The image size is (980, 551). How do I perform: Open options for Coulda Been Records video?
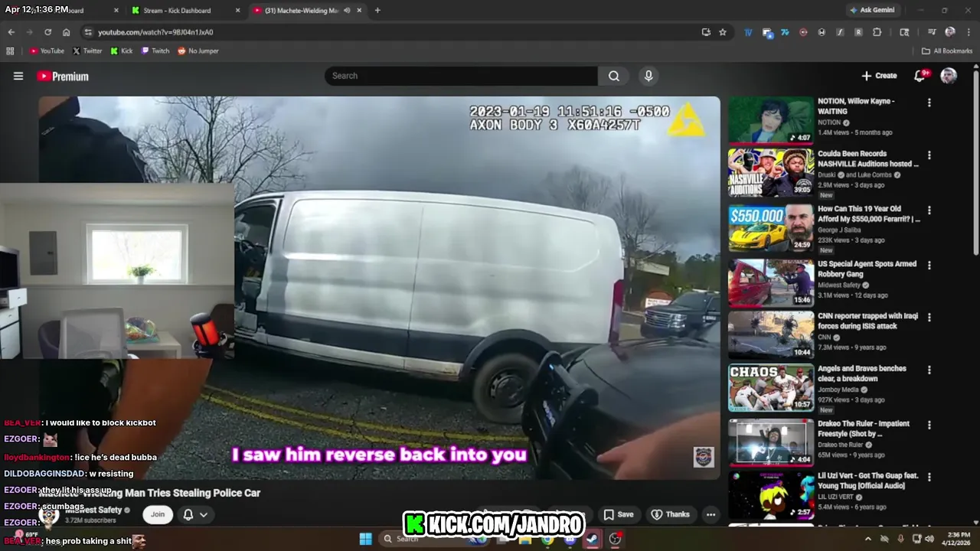(x=929, y=155)
